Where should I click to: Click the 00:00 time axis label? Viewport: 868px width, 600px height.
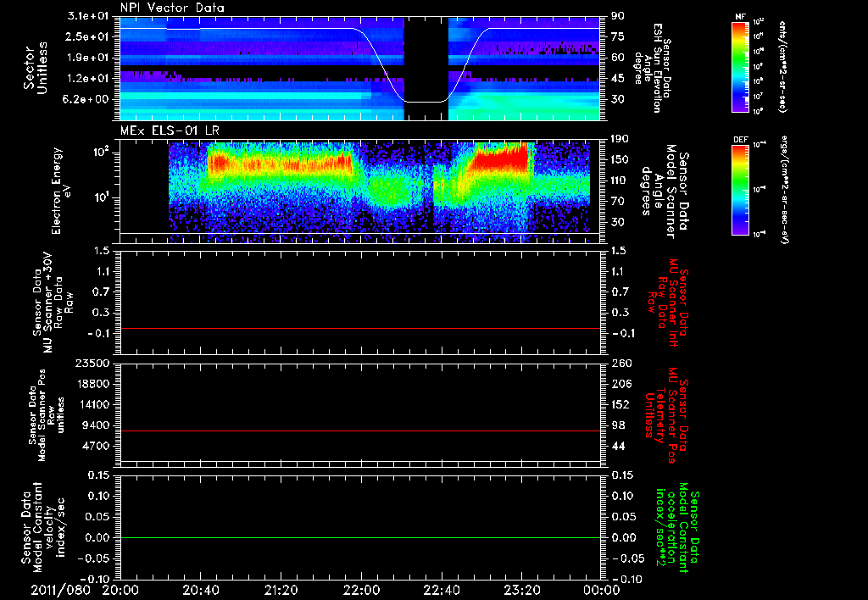click(602, 590)
